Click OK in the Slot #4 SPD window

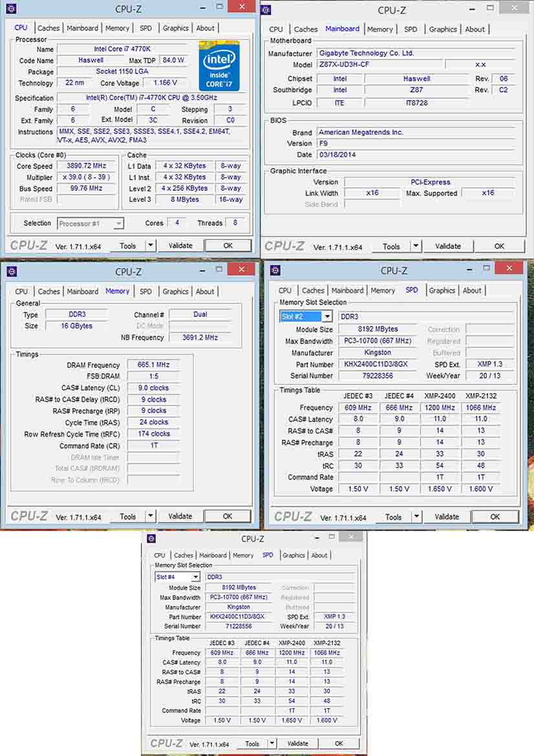339,744
